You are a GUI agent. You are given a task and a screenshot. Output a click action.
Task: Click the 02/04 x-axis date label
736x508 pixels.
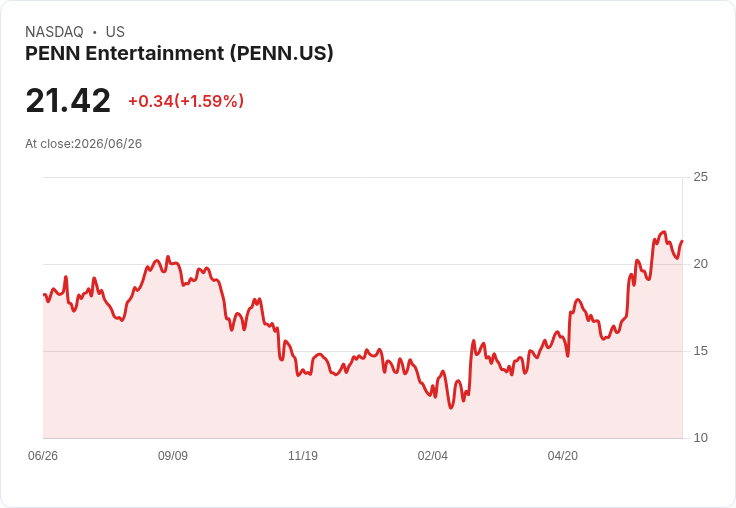click(433, 456)
